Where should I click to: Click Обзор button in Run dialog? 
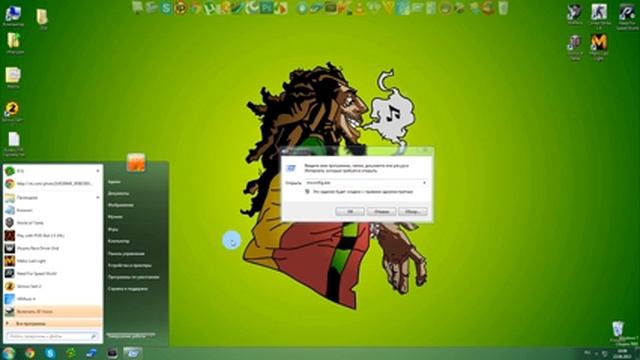pyautogui.click(x=413, y=211)
